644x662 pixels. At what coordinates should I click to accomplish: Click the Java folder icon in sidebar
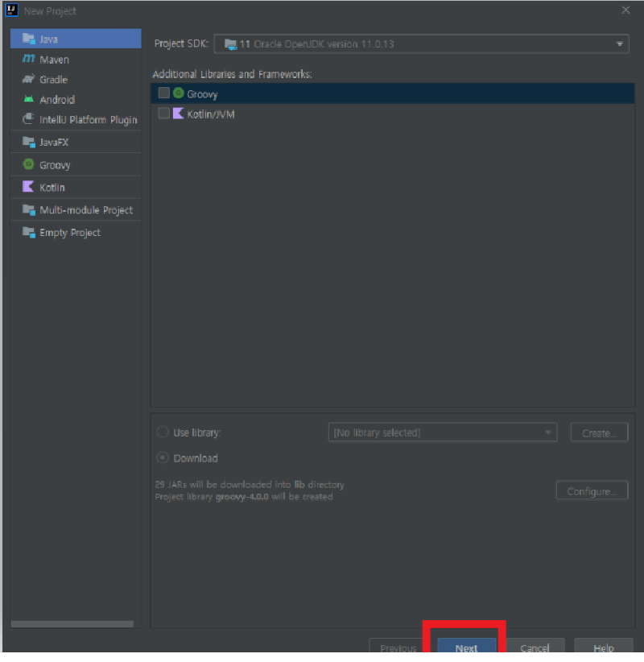pos(29,39)
